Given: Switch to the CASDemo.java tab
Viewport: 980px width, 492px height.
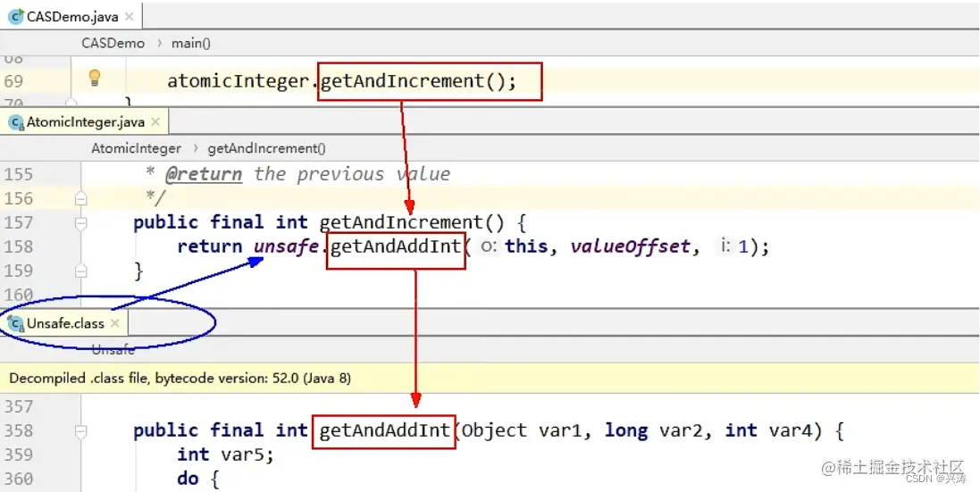Looking at the screenshot, I should pos(71,17).
